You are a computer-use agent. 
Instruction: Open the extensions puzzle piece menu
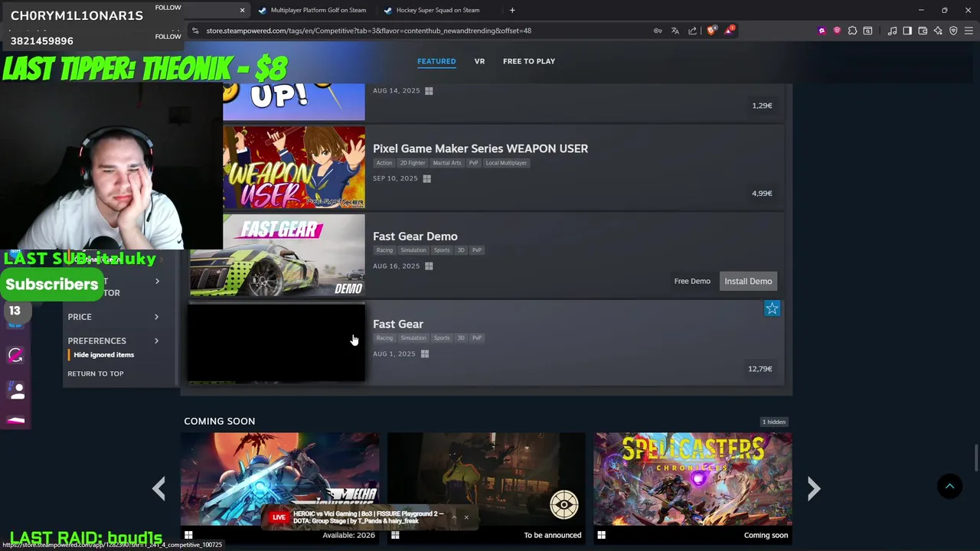(x=852, y=31)
